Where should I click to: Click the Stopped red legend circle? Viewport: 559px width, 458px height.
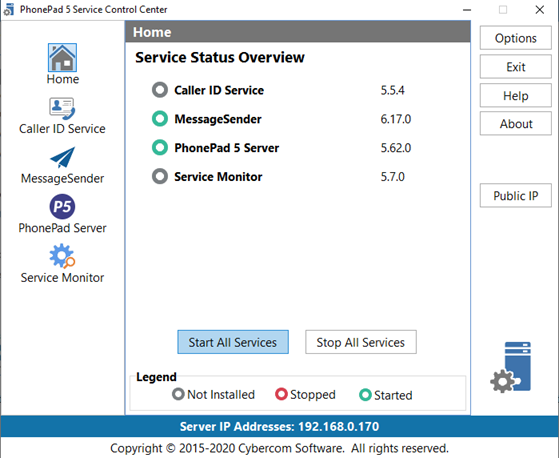[x=281, y=394]
